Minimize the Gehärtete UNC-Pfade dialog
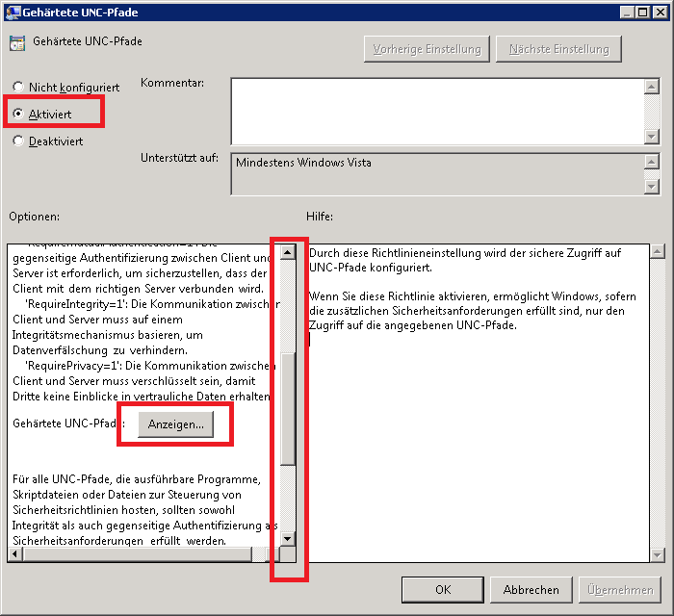Screen dimensions: 674x616 click(x=624, y=12)
